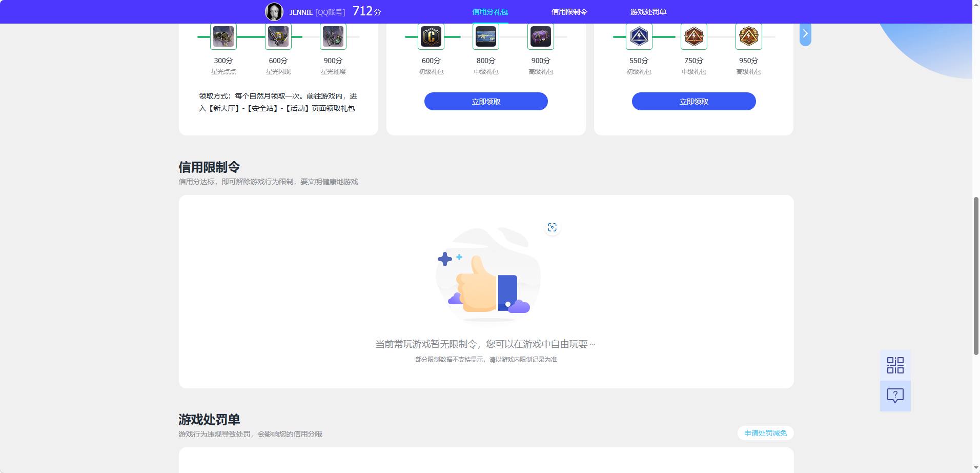Click the 800分 中级礼包 gift icon
This screenshot has height=473, width=980.
click(486, 36)
